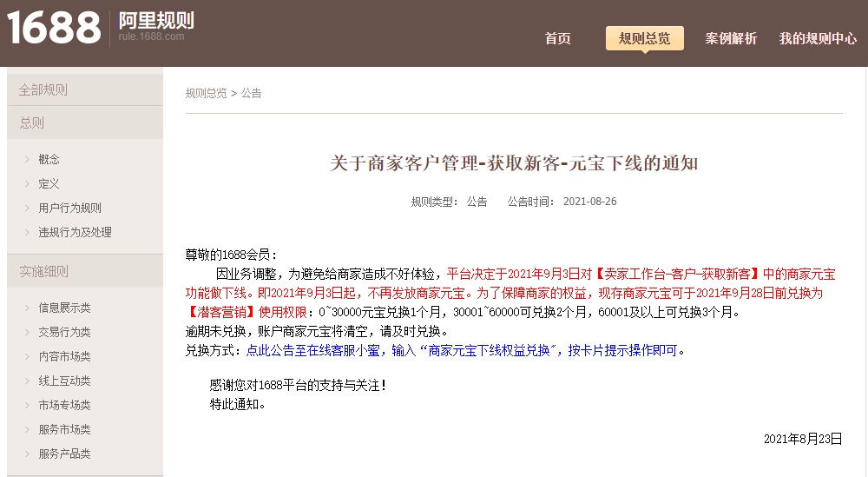This screenshot has width=868, height=477.
Task: Open 线上互动类 rules category
Action: coord(64,381)
